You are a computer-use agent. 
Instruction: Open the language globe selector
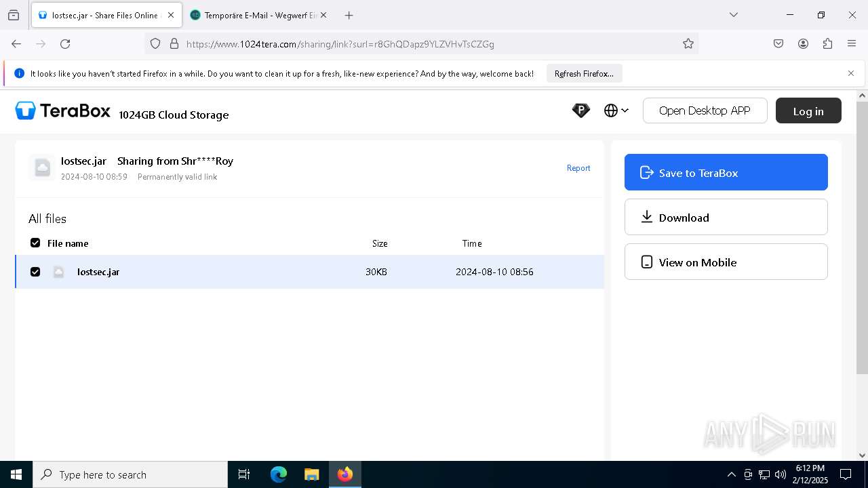coord(616,110)
